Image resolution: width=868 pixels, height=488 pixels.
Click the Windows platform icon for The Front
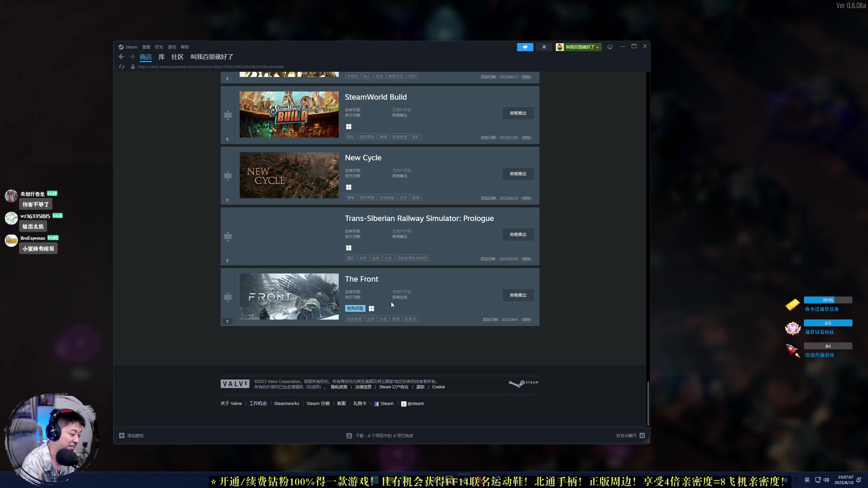tap(371, 309)
